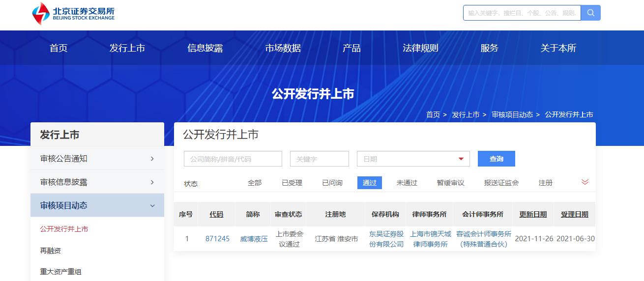Open the 日期 date dropdown
Screen dimensions: 644x281
[413, 159]
